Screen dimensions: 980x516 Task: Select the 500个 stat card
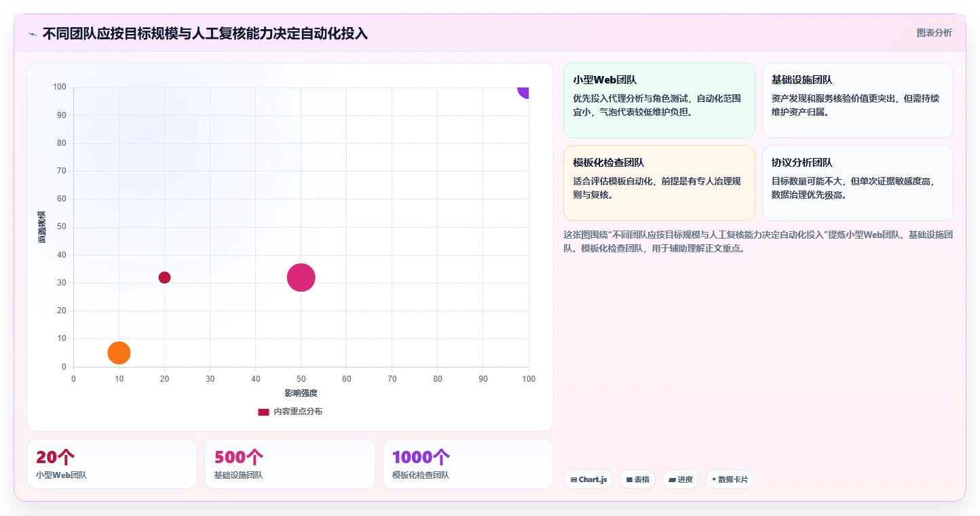click(x=290, y=464)
